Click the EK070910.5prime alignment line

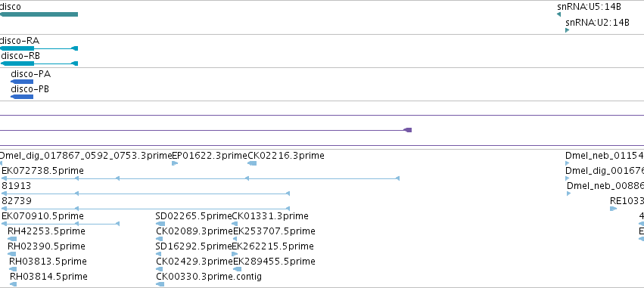pyautogui.click(x=61, y=224)
